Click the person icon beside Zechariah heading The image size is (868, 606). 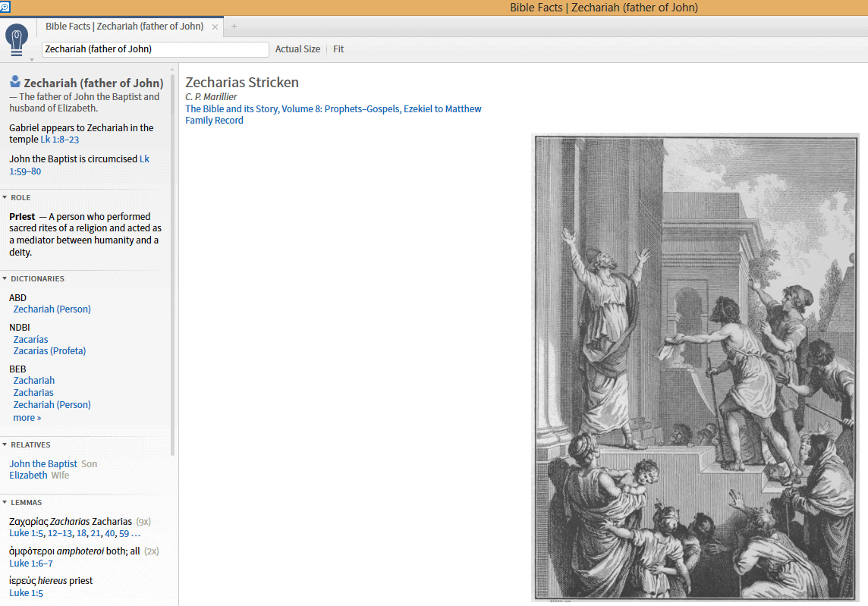(x=15, y=82)
